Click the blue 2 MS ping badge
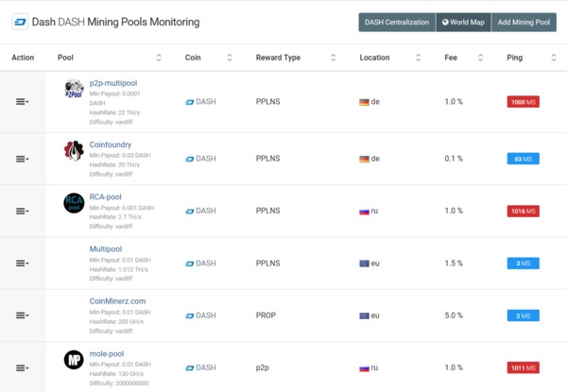 coord(523,315)
